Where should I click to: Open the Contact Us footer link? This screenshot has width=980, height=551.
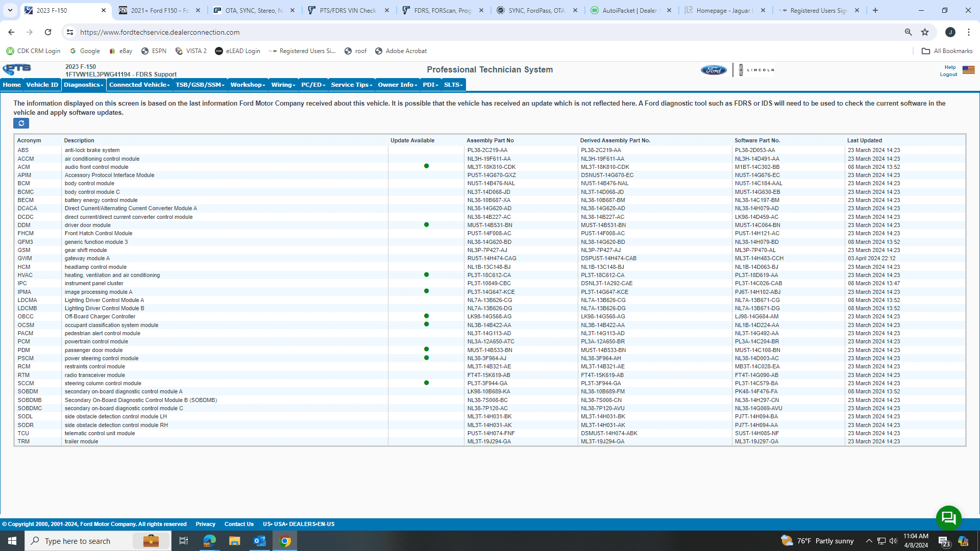(x=239, y=524)
